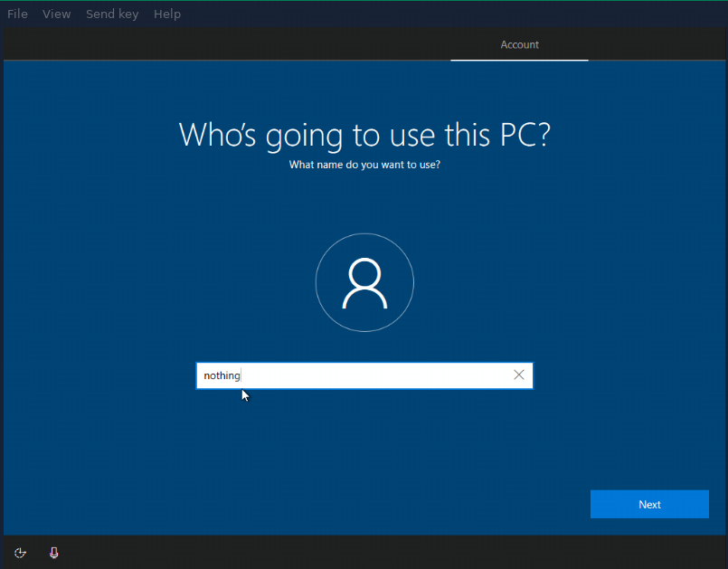Open the Help menu

tap(167, 14)
